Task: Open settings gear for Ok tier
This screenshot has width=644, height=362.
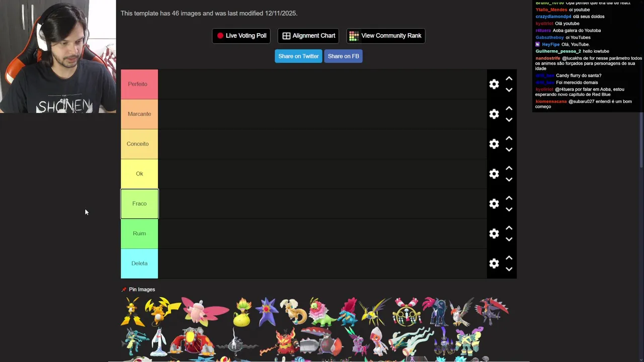Action: tap(494, 174)
